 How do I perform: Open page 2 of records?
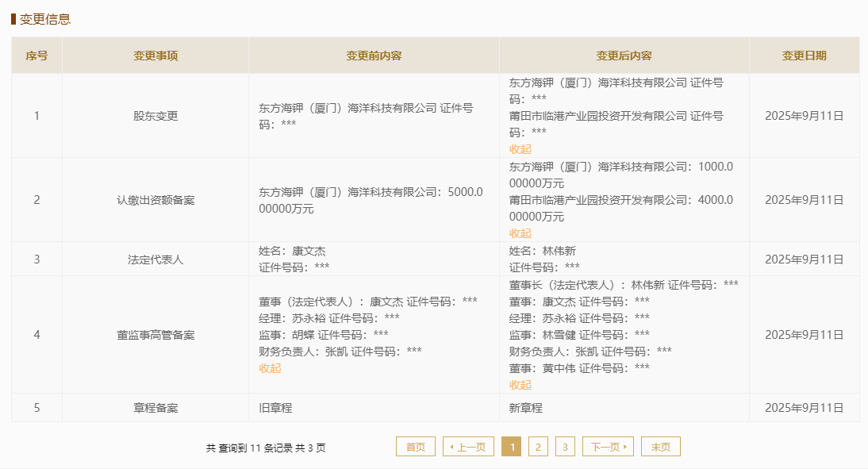point(538,447)
